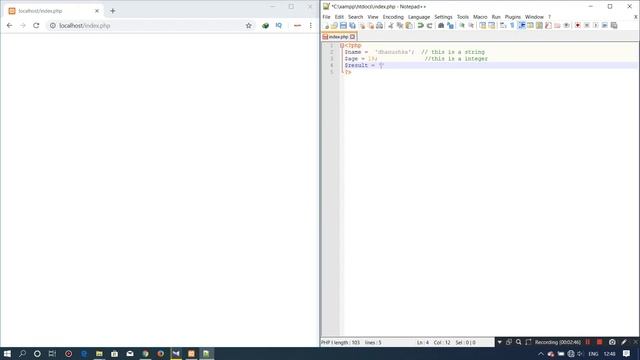Open the Settings menu

(x=443, y=17)
